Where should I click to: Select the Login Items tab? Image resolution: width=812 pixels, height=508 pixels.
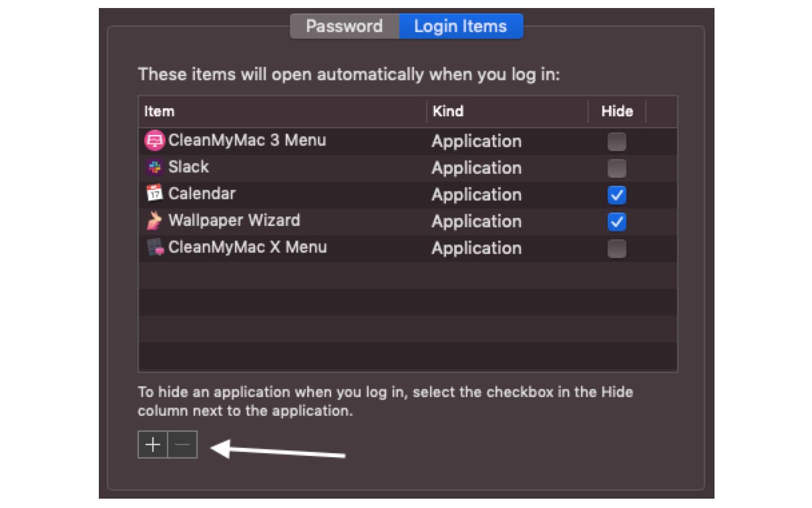(x=461, y=26)
